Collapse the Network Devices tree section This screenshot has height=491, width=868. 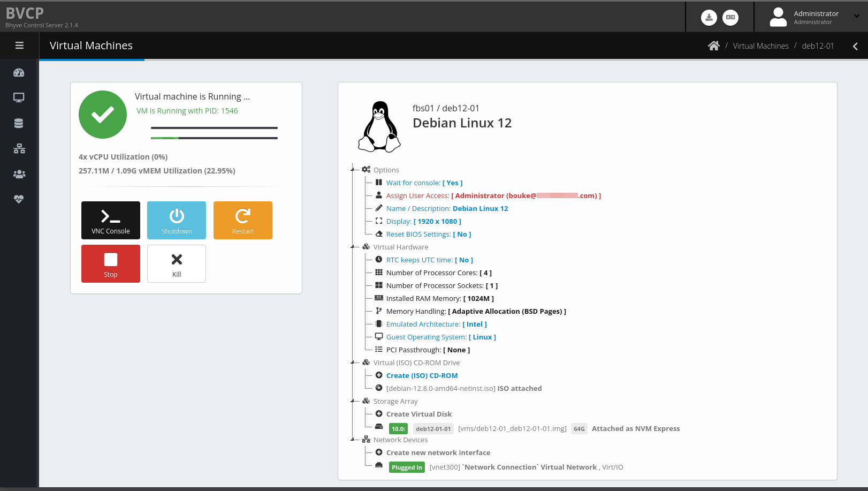point(352,440)
